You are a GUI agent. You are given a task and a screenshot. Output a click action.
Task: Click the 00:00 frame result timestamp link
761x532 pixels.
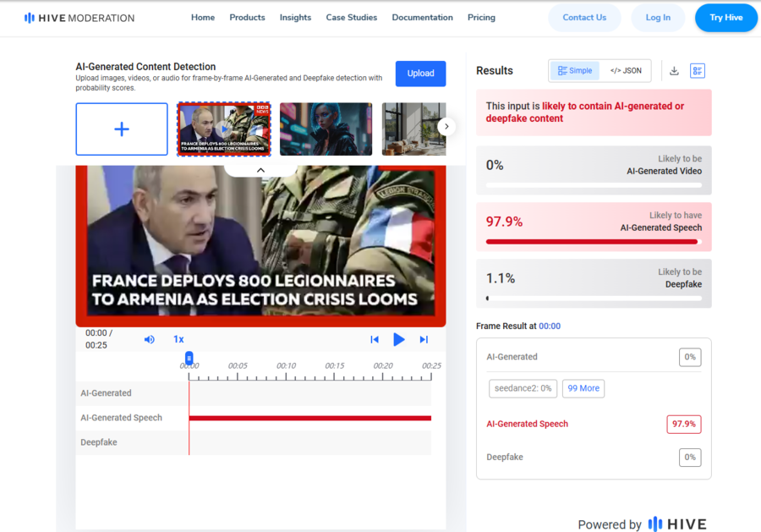coord(550,326)
